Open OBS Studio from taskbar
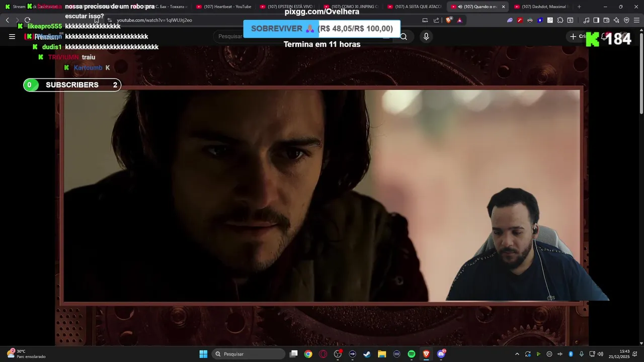 338,354
